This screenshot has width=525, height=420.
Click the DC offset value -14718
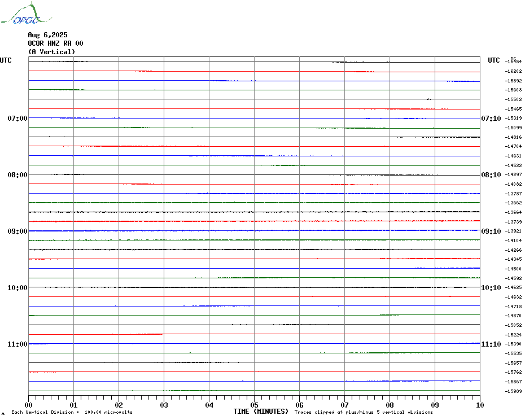[x=513, y=307]
